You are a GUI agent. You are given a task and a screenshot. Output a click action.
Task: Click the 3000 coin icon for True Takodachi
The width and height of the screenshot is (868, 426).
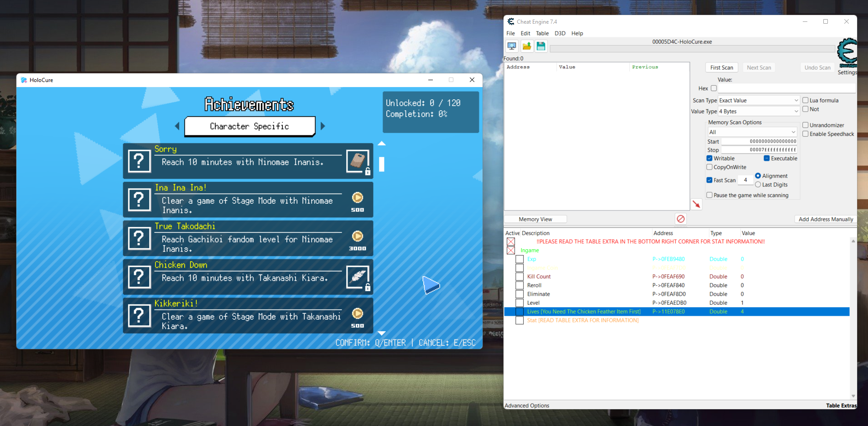pyautogui.click(x=358, y=236)
